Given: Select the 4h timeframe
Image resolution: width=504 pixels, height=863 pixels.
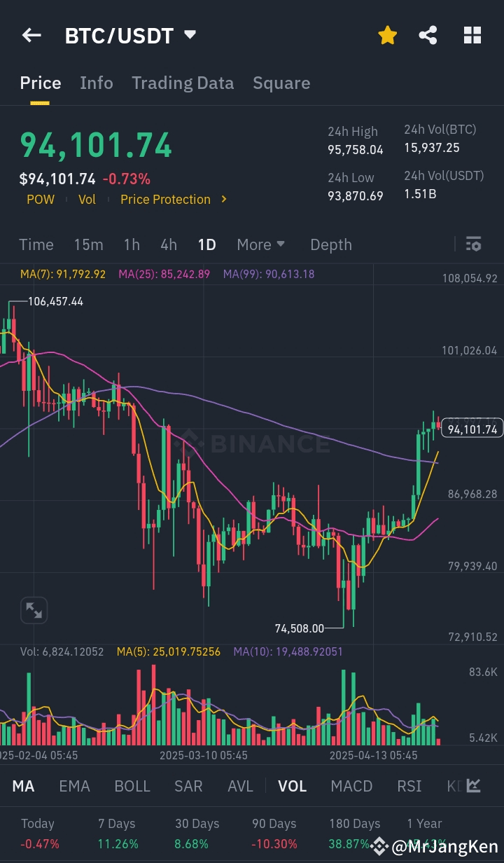Looking at the screenshot, I should (169, 244).
